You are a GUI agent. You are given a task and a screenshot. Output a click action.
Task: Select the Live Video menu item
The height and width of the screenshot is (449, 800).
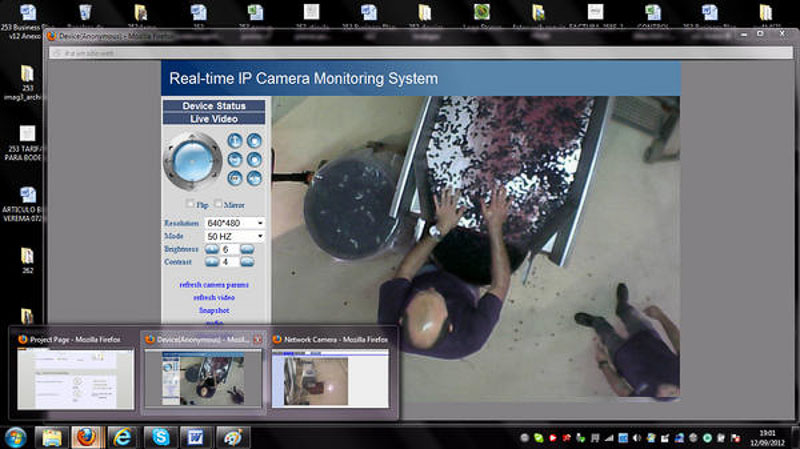214,118
